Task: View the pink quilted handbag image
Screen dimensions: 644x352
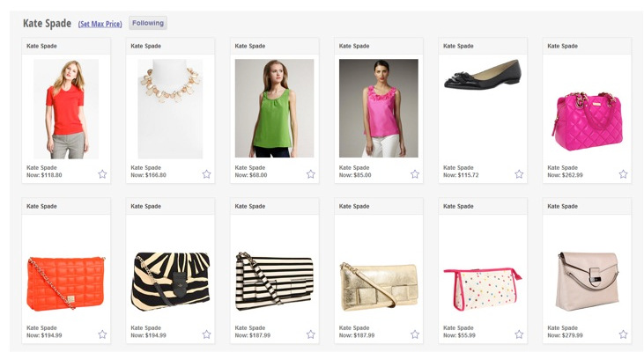Action: (588, 121)
